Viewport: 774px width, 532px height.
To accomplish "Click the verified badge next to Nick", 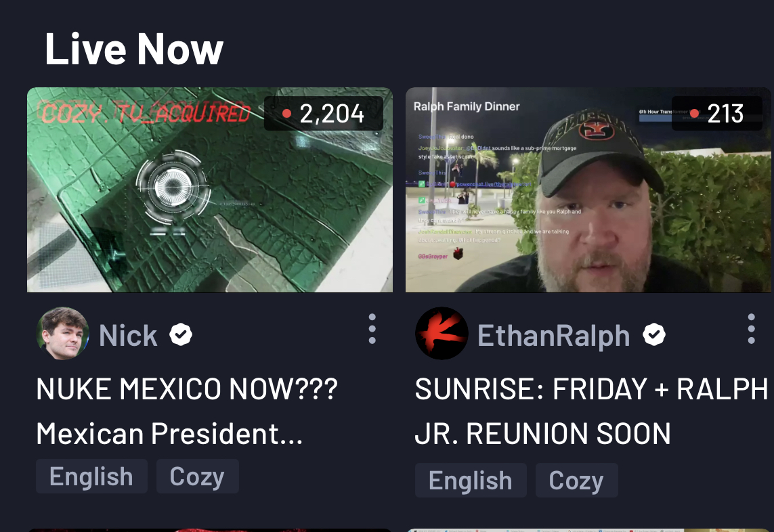I will [x=181, y=334].
